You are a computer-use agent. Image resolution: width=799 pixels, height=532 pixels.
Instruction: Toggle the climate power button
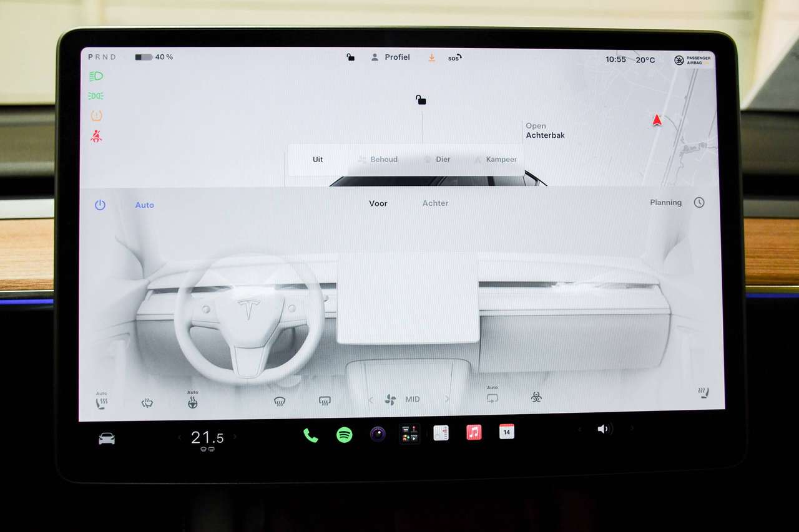click(100, 205)
